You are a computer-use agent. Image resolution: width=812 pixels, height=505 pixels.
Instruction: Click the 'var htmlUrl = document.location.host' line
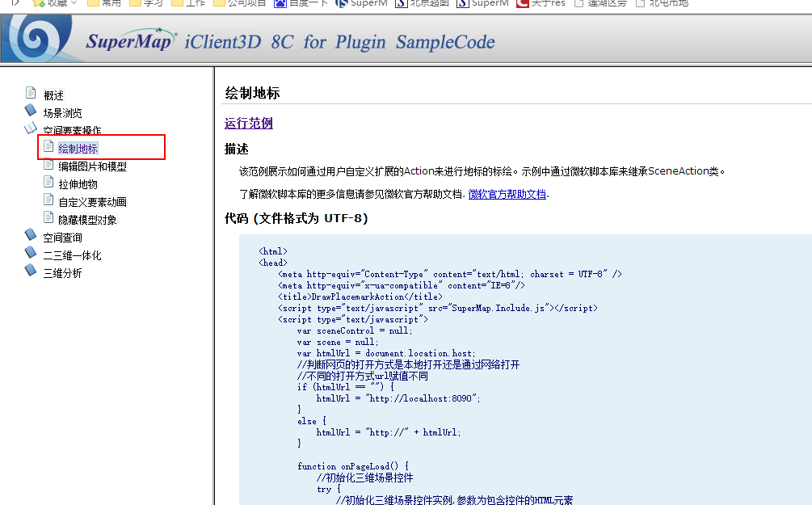point(386,353)
